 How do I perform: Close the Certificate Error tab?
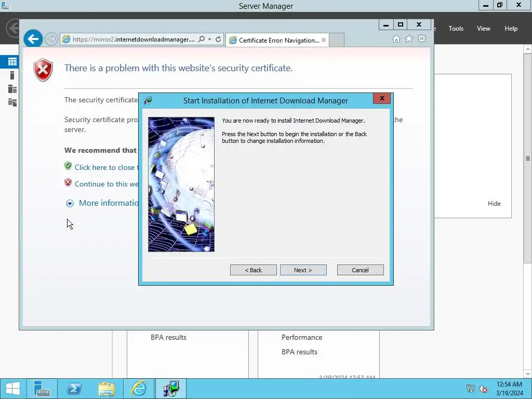coord(324,40)
